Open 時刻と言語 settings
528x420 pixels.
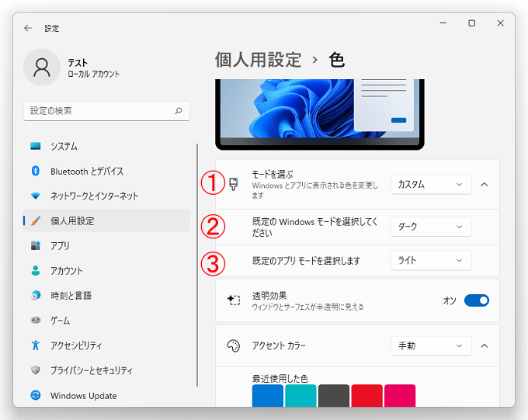[x=106, y=295]
